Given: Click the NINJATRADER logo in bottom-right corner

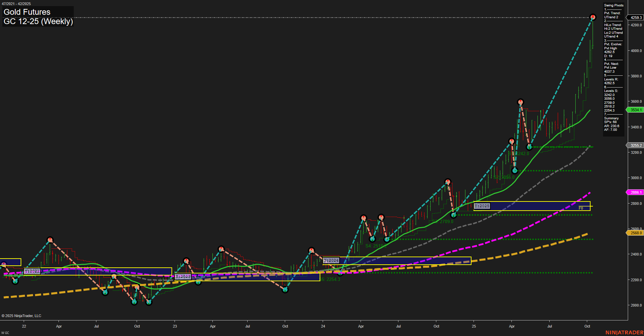Looking at the screenshot, I should 625,332.
